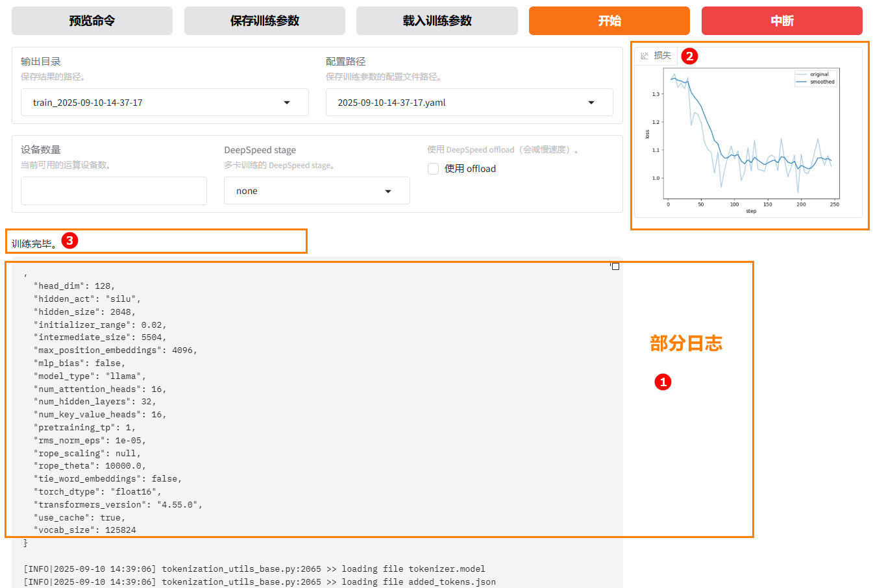The image size is (873, 588).
Task: Click the 预览命令 button
Action: tap(92, 21)
